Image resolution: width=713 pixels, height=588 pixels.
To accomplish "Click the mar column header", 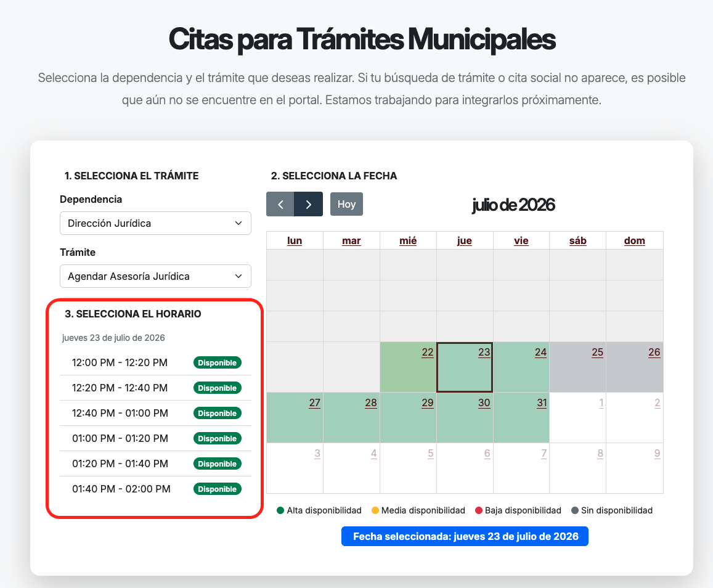I will (351, 240).
